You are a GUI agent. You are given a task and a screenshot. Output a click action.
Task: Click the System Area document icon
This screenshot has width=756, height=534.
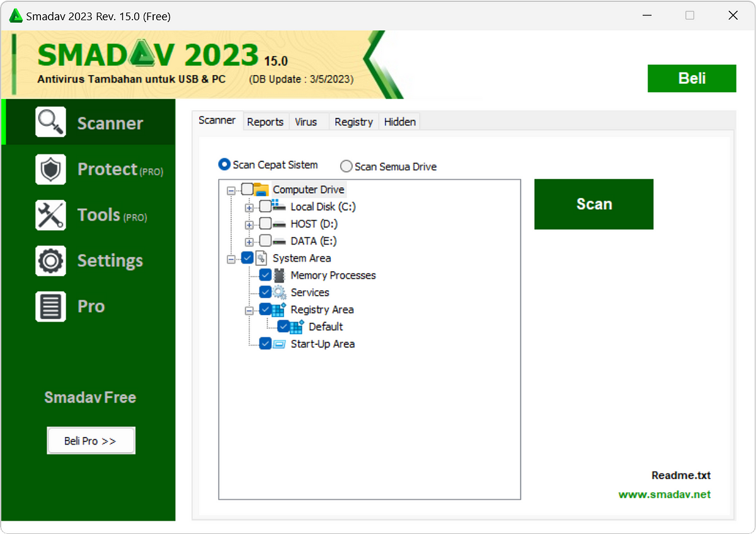click(261, 258)
